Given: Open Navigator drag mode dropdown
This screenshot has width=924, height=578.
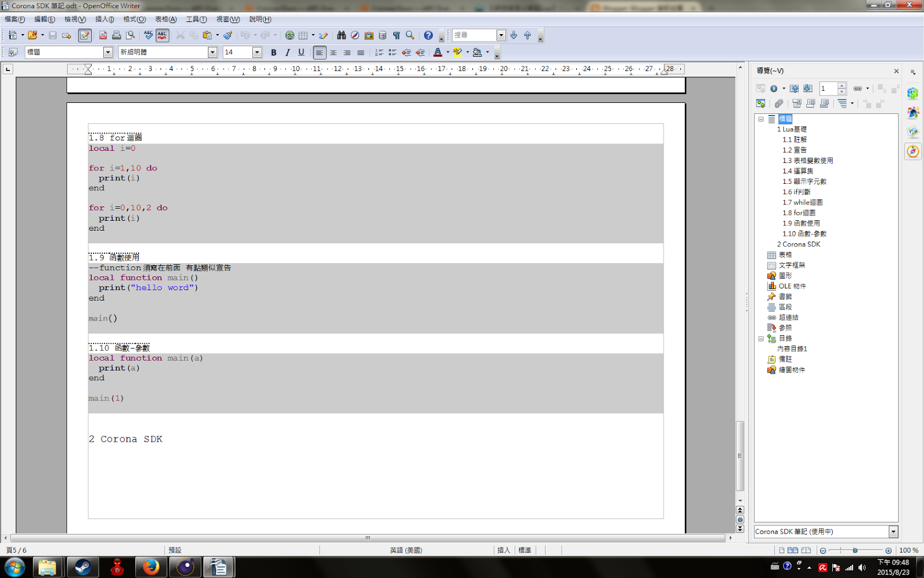Looking at the screenshot, I should tap(867, 88).
